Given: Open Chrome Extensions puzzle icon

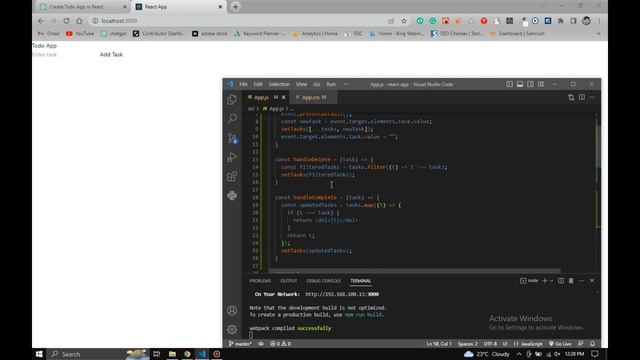Looking at the screenshot, I should [561, 21].
